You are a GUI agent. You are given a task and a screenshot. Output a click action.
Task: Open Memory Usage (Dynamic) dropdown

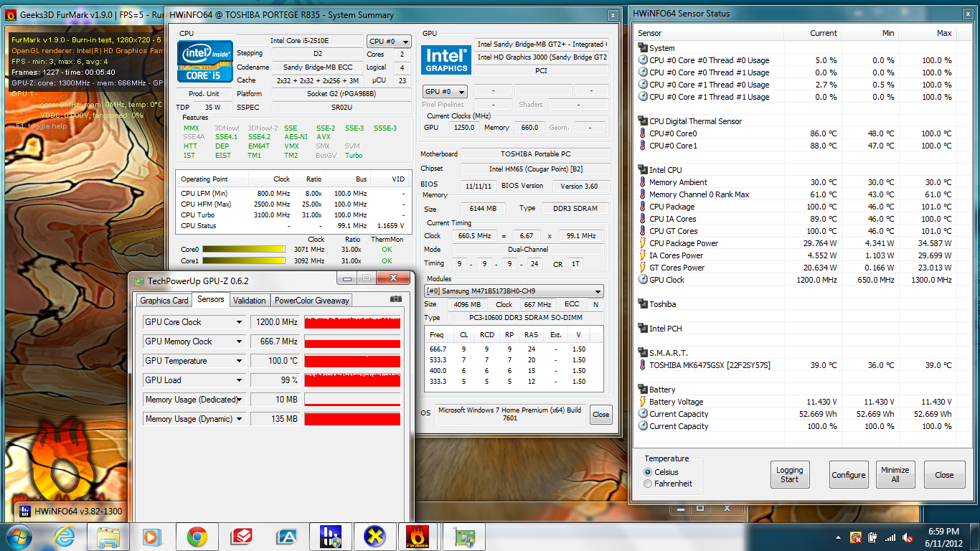coord(238,419)
